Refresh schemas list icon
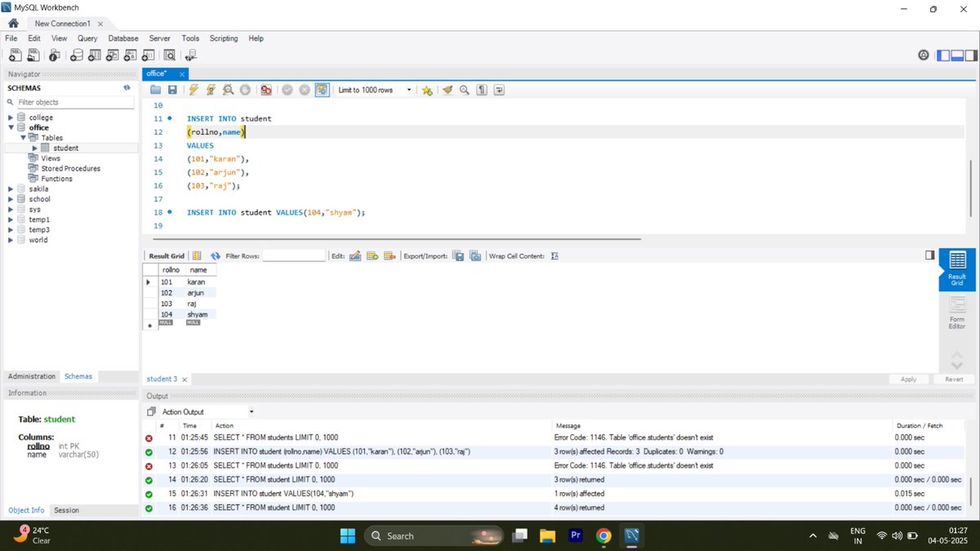Image resolution: width=980 pixels, height=551 pixels. (x=127, y=87)
